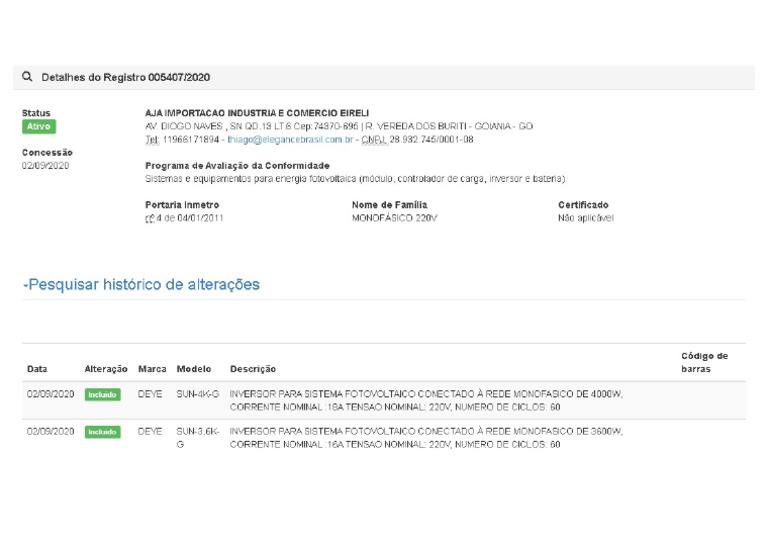
Task: Click the 02/09/2020 date in the SUN-4K-G row
Action: [50, 394]
